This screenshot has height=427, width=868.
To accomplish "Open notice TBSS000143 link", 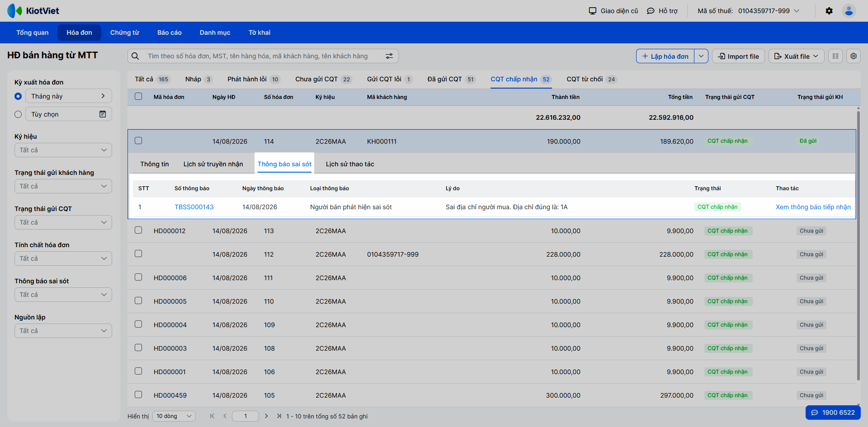I will pyautogui.click(x=194, y=207).
